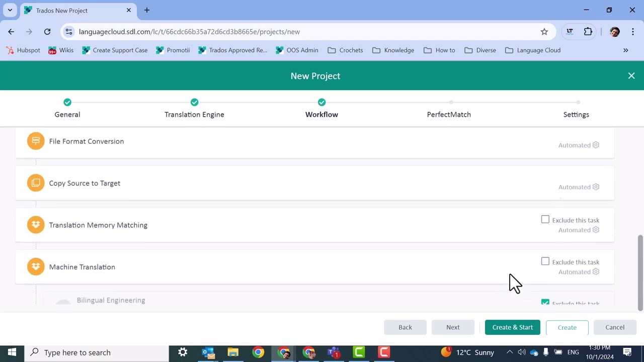644x362 pixels.
Task: Go forward with the browser forward arrow
Action: click(x=29, y=32)
